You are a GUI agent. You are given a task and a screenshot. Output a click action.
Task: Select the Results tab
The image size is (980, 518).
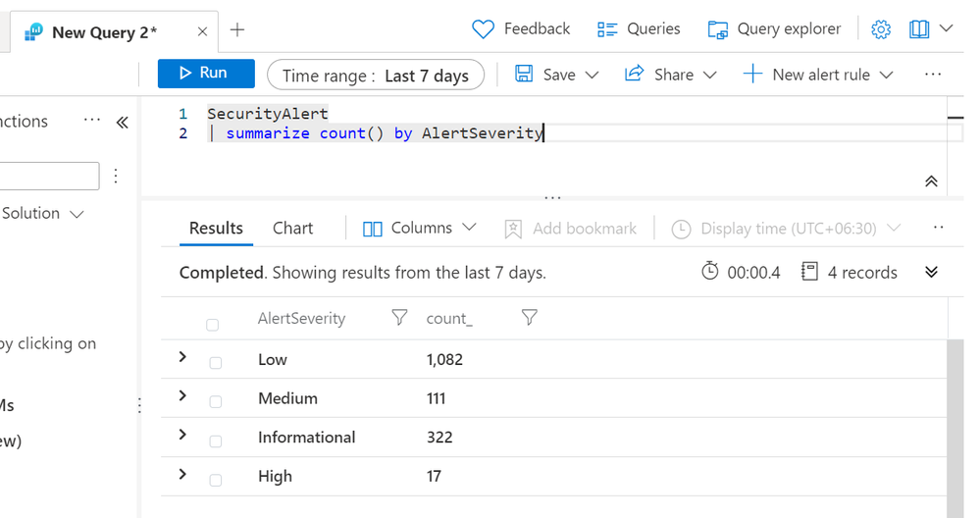(x=216, y=229)
